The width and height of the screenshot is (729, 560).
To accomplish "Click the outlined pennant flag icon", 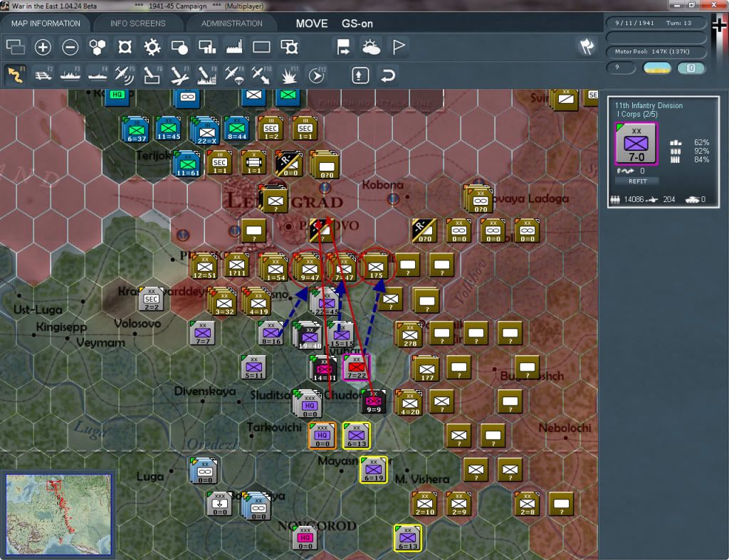I will coord(399,47).
